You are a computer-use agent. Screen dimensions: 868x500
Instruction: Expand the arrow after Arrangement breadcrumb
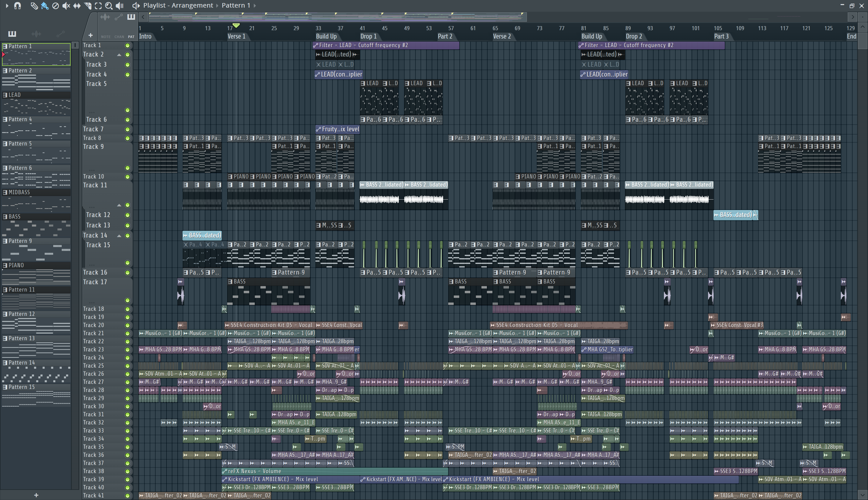[217, 6]
